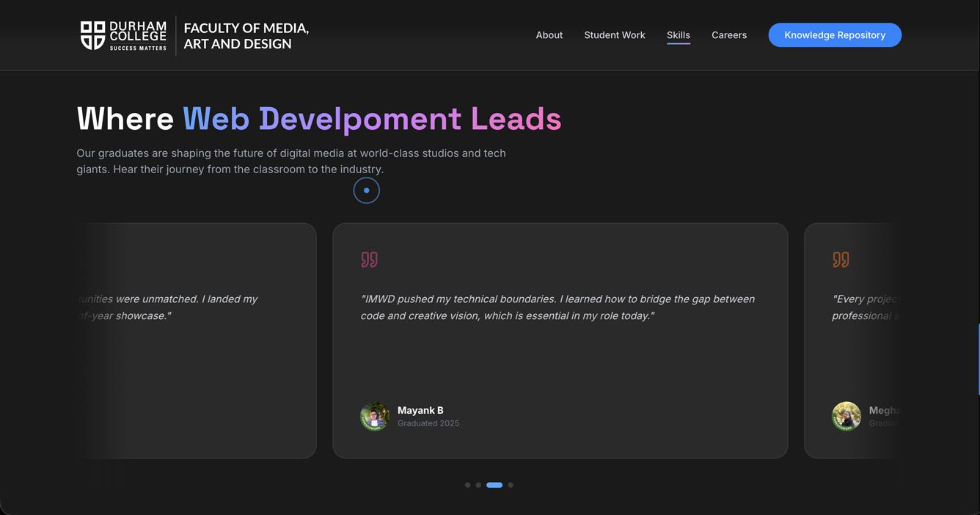Click the Faculty of Media, Art and Design title
The image size is (980, 515).
pos(246,36)
